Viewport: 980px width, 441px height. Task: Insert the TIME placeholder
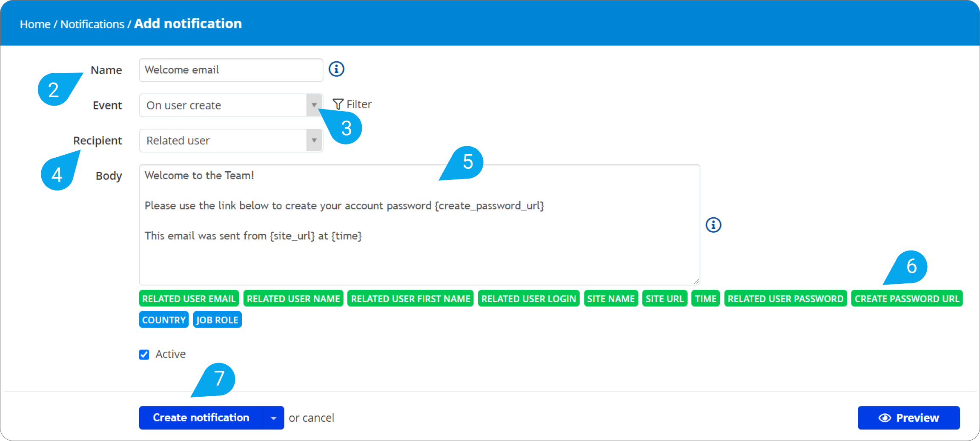tap(705, 298)
